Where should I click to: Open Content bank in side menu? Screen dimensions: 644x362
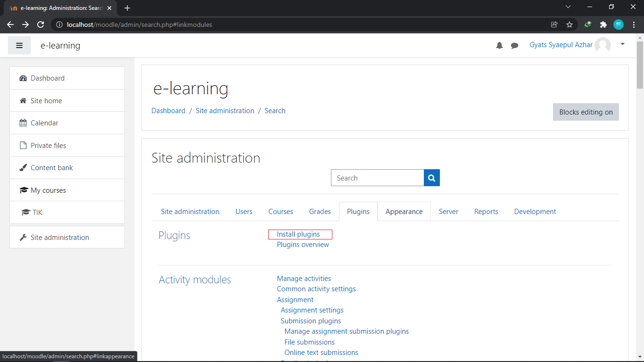point(67,168)
